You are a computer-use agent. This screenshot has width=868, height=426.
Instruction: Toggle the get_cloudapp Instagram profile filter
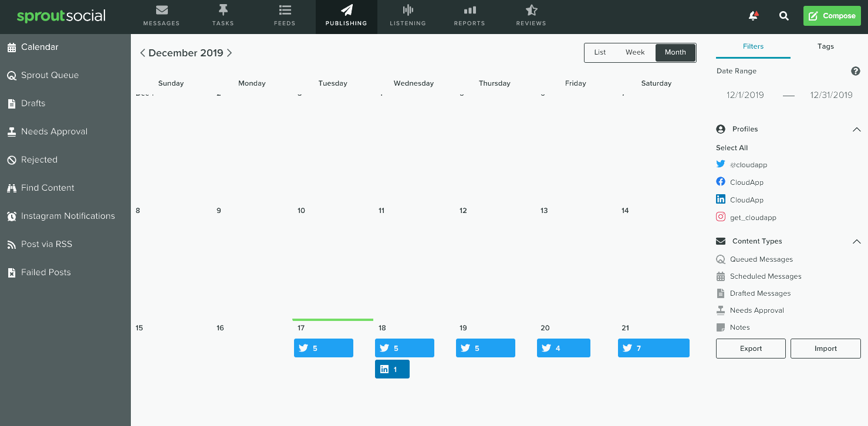747,218
